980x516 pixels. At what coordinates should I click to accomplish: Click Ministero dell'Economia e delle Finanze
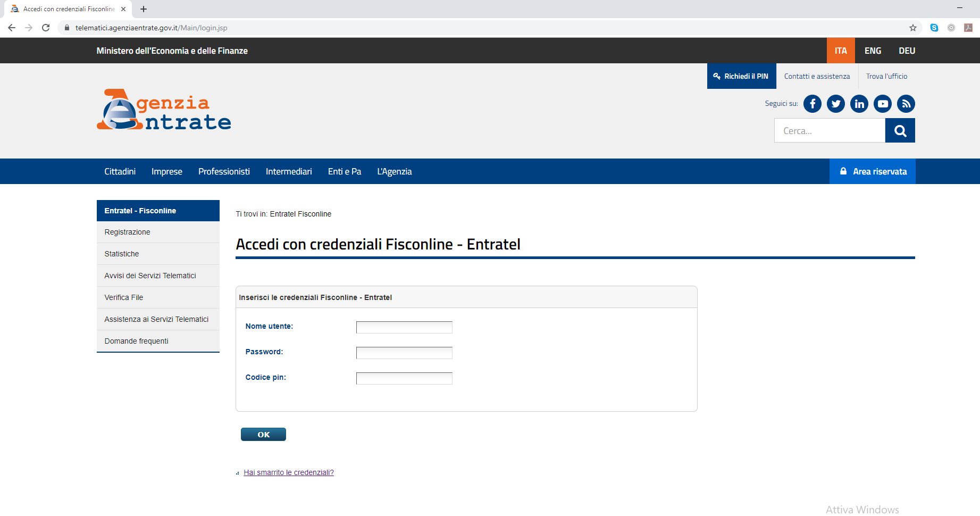point(172,51)
